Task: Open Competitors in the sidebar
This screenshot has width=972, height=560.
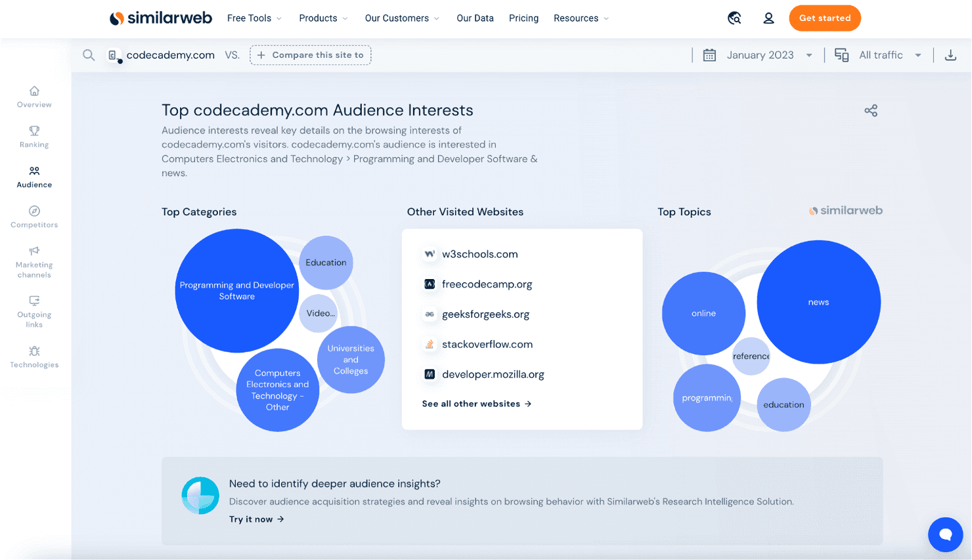Action: [34, 217]
